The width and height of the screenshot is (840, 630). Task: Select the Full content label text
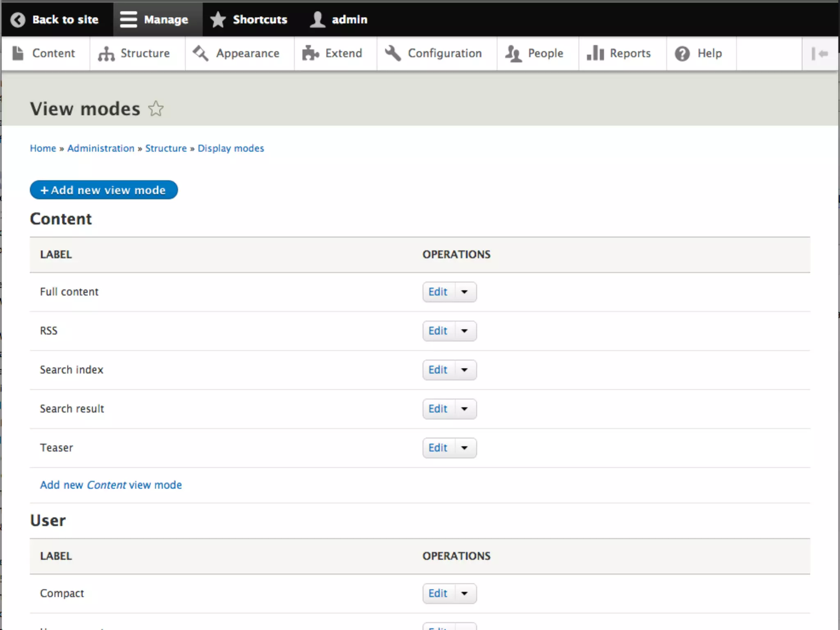click(x=69, y=292)
